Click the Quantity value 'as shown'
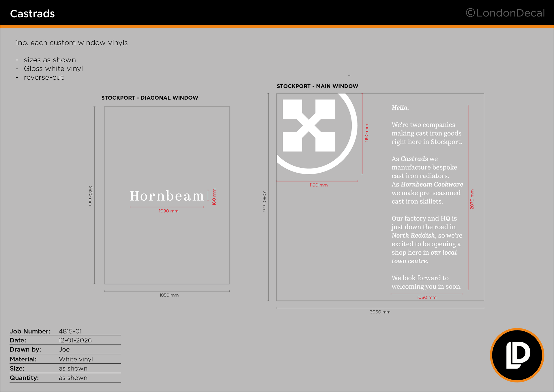 point(73,378)
